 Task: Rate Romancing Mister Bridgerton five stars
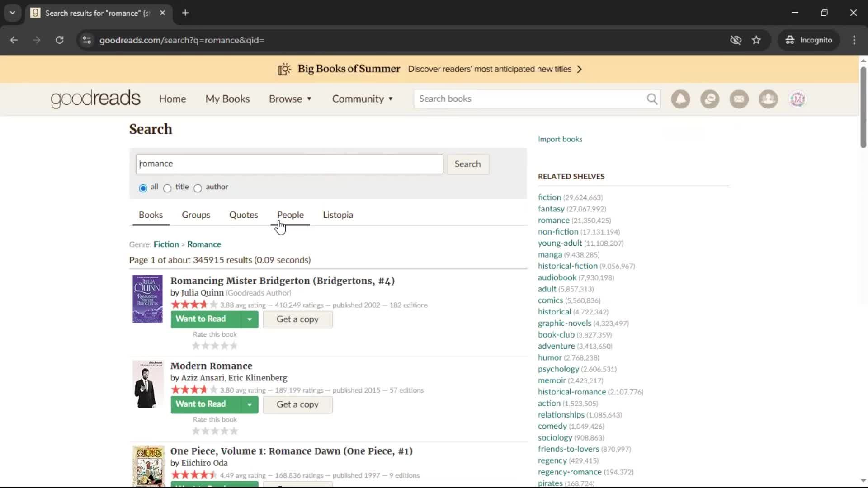(x=234, y=346)
